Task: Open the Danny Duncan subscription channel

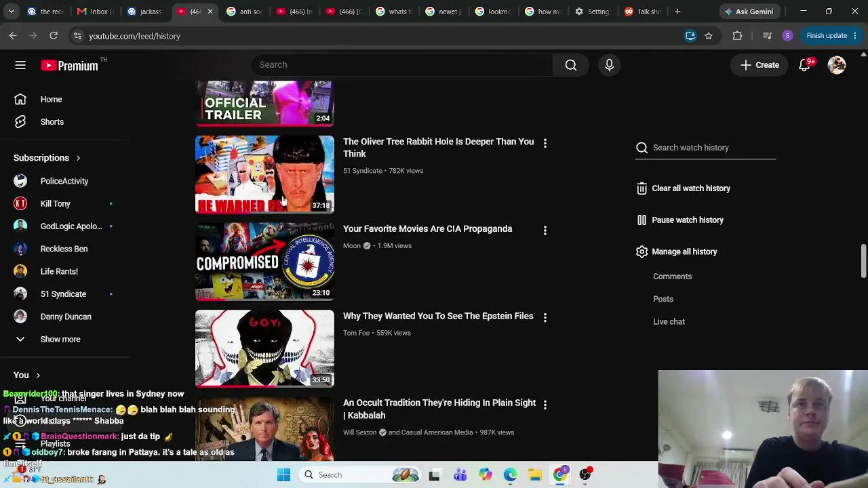Action: click(65, 317)
